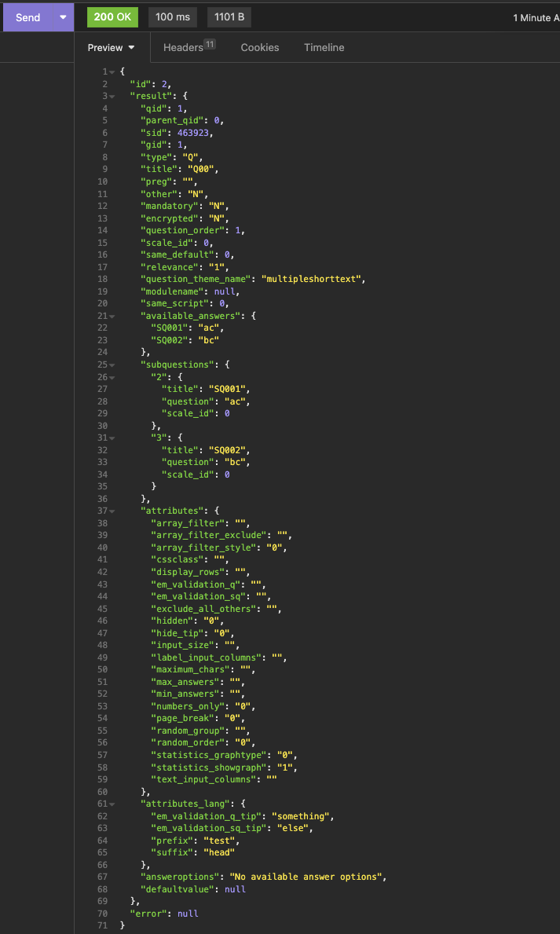The height and width of the screenshot is (934, 560).
Task: Collapse the "subquestions" section
Action: (x=112, y=364)
